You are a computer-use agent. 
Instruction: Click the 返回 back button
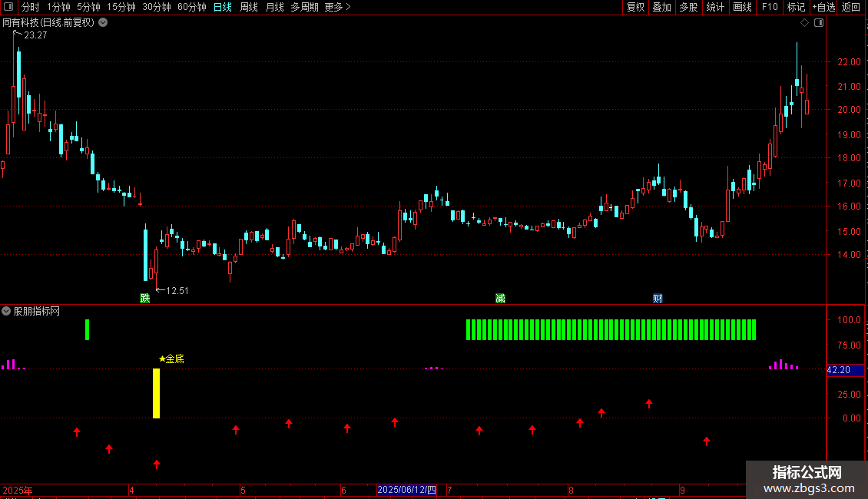point(851,7)
